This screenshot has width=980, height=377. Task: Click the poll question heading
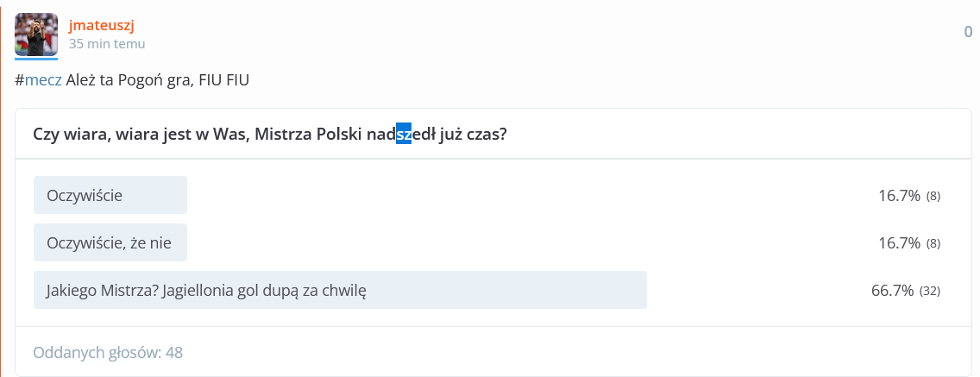click(x=269, y=135)
